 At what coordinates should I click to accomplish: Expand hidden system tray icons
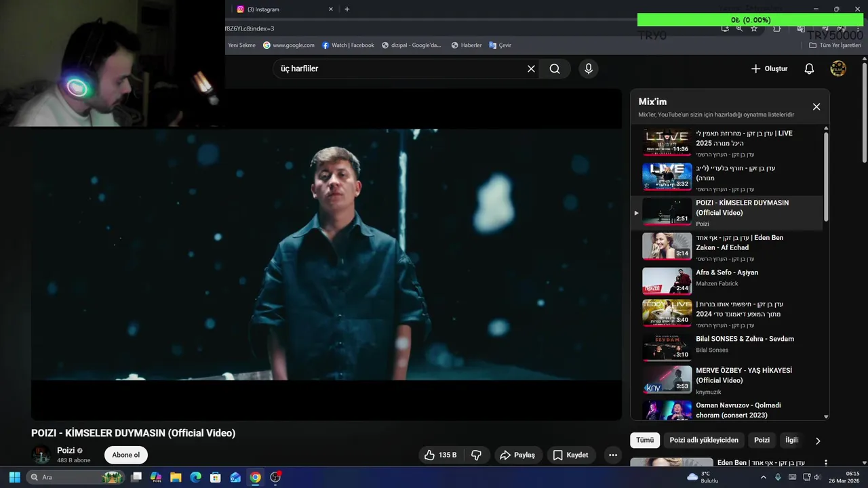tap(764, 477)
